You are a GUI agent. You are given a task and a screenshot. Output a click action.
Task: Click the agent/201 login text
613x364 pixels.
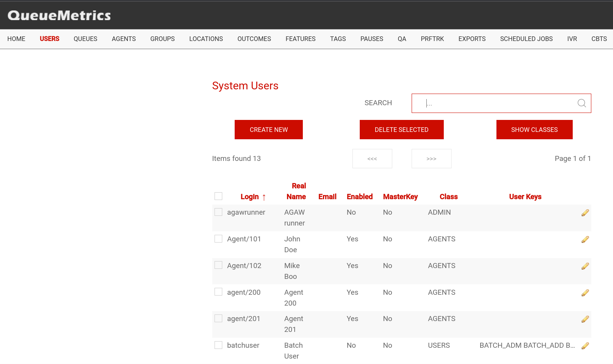tap(244, 319)
